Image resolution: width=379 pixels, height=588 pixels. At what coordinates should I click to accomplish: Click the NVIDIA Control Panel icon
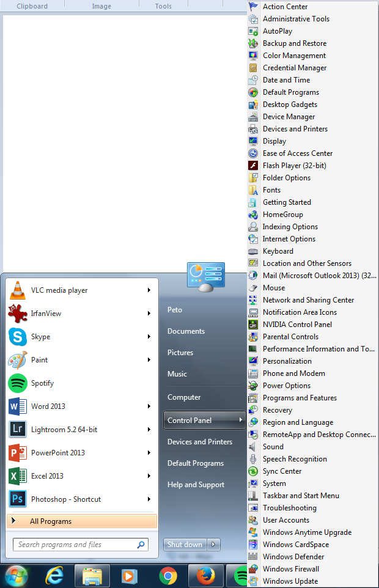coord(254,325)
